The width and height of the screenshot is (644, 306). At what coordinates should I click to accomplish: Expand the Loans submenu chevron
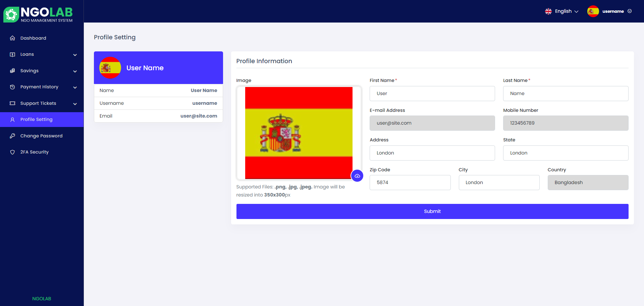click(x=75, y=55)
